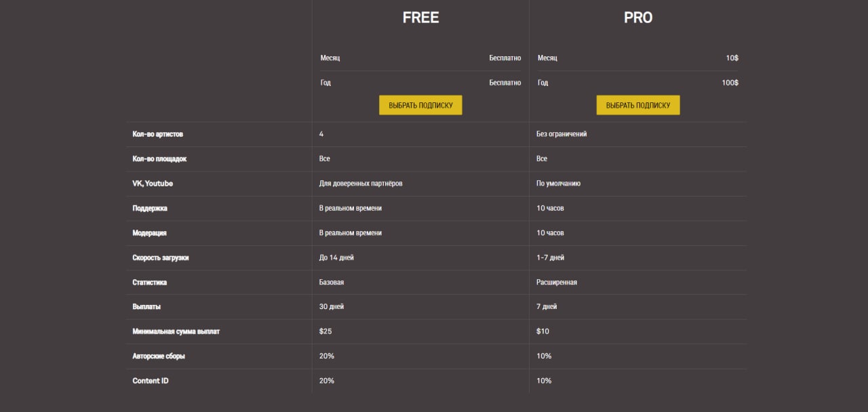Click the "Кол-во площадок" row label
Viewport: 868px width, 412px height.
pos(159,159)
